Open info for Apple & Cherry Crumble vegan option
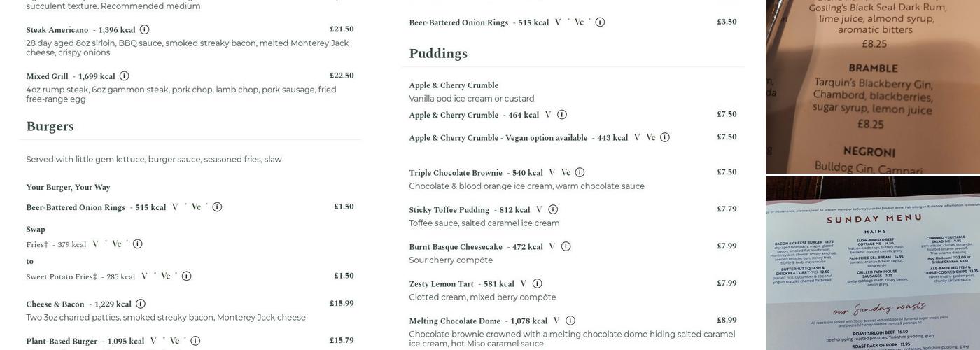 tap(665, 137)
